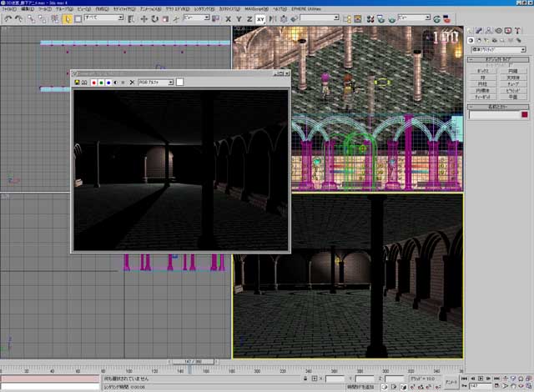Select the Unlink Selection tool
This screenshot has width=534, height=392.
coord(43,19)
